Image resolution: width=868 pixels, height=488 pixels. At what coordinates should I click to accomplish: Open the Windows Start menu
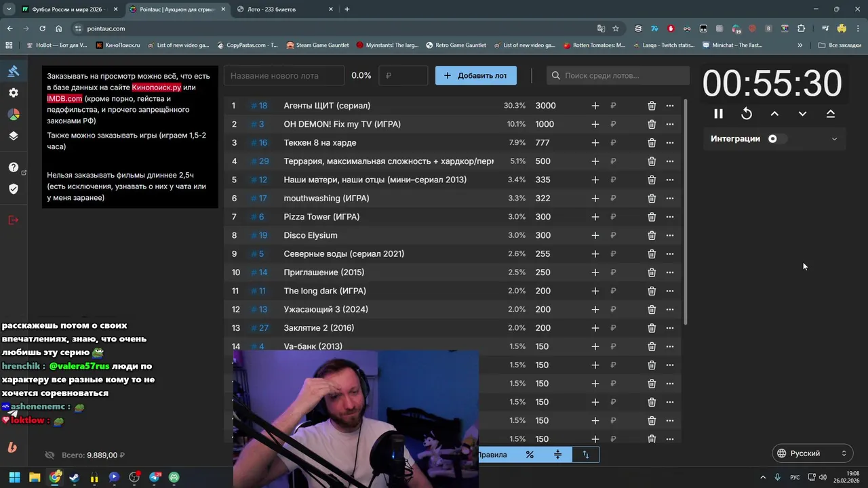[14, 477]
